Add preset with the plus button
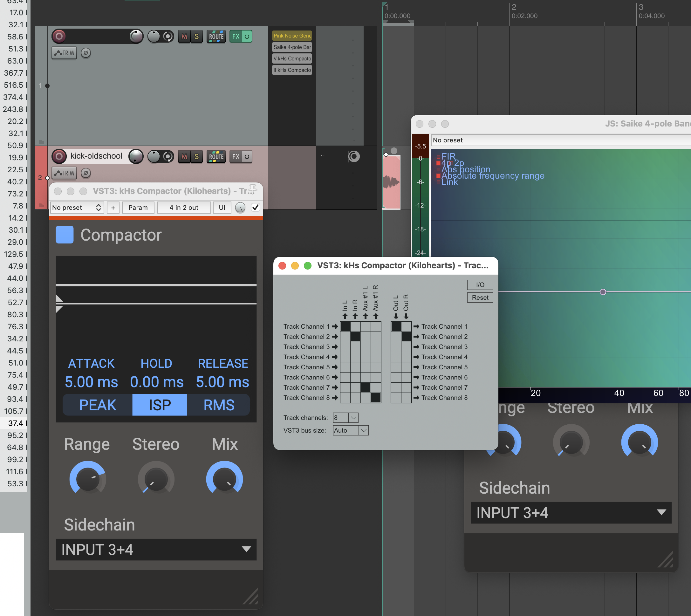 coord(113,208)
